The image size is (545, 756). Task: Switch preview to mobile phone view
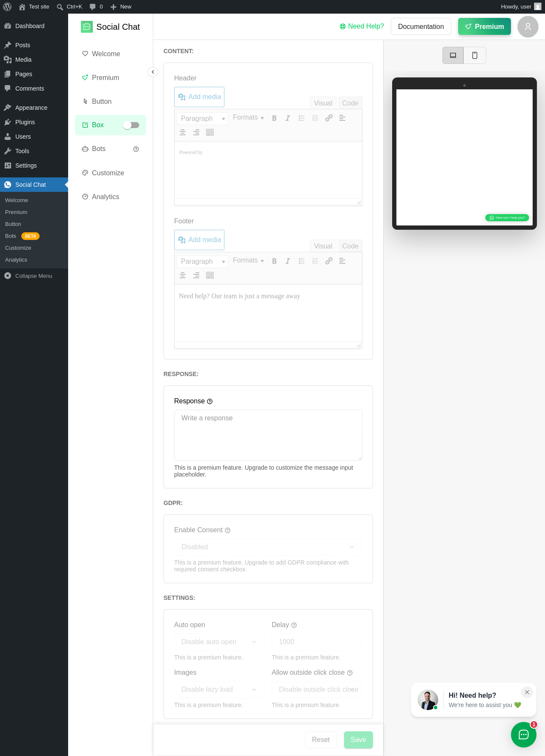pyautogui.click(x=475, y=55)
